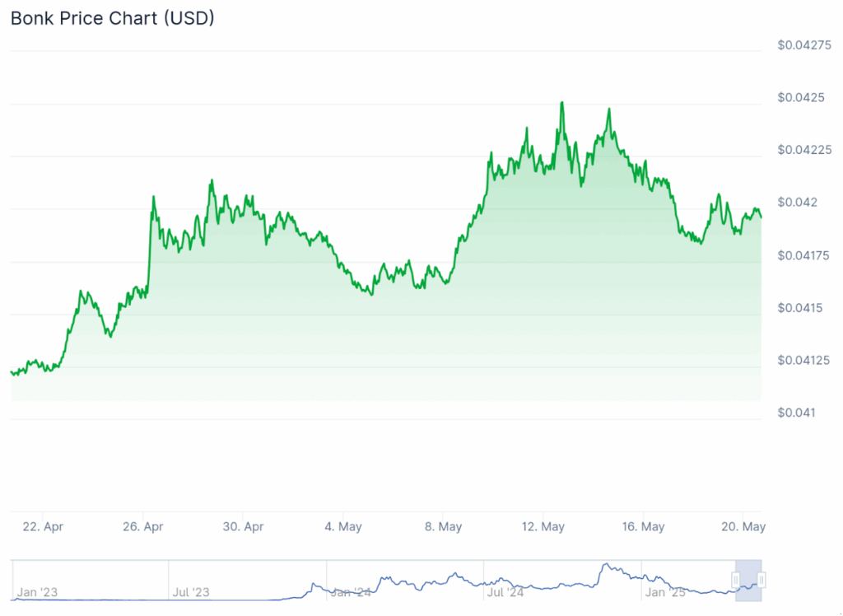Jump to Jan '23 in the navigator timeline
The width and height of the screenshot is (843, 616).
(37, 591)
